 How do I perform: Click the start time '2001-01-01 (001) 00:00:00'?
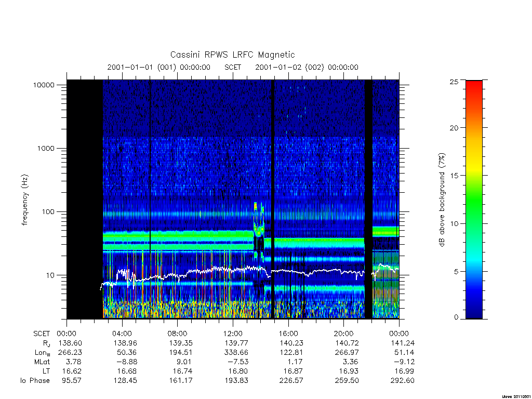159,67
